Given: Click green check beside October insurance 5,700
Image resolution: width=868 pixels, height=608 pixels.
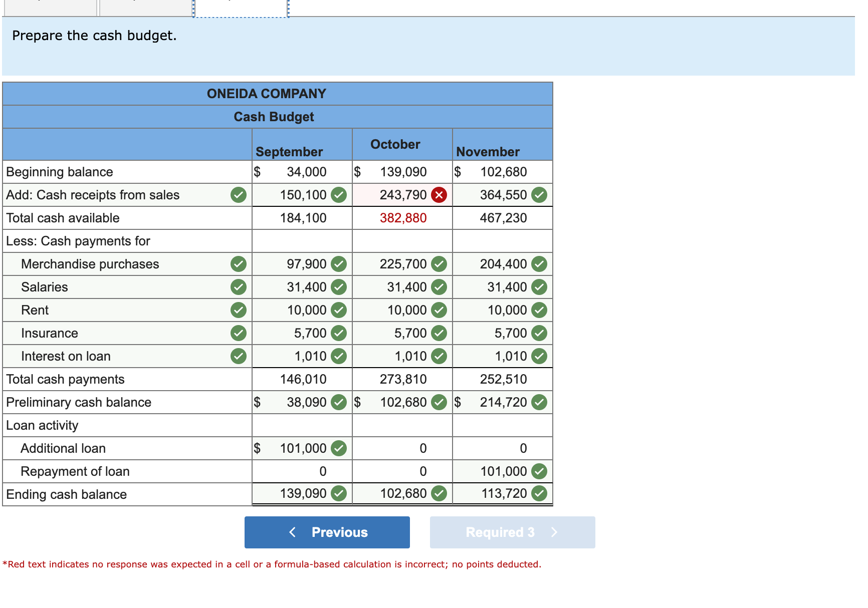Looking at the screenshot, I should click(x=439, y=333).
